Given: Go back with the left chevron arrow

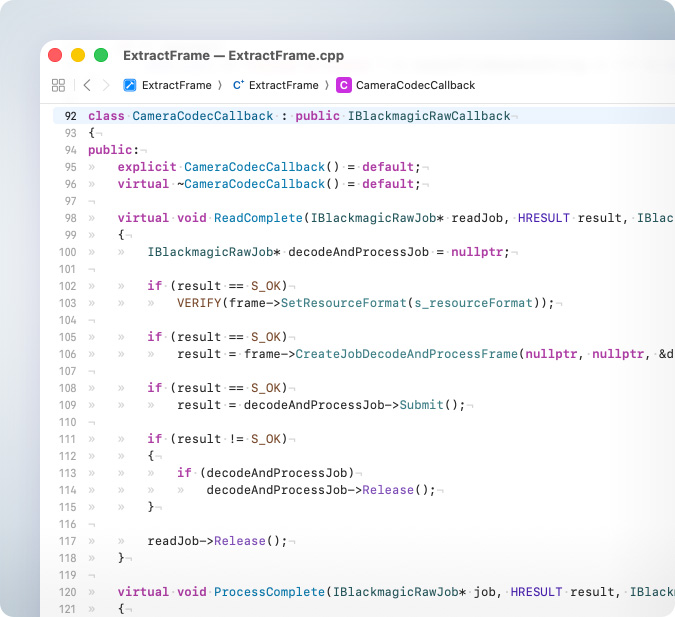Looking at the screenshot, I should pyautogui.click(x=87, y=85).
